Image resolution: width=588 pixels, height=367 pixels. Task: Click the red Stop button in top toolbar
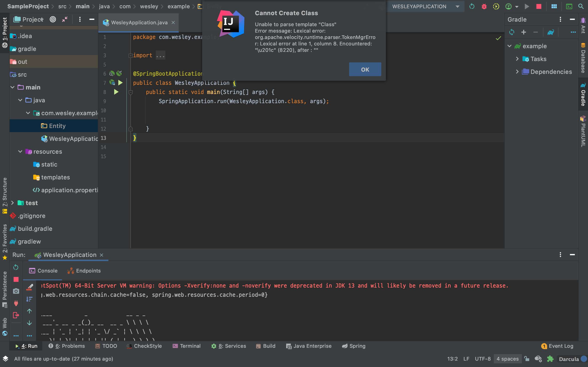click(539, 6)
